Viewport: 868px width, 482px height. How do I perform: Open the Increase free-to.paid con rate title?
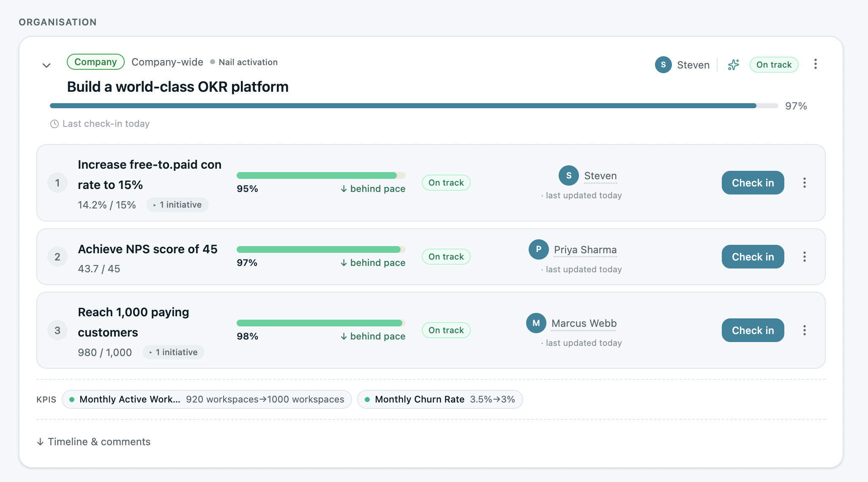150,175
